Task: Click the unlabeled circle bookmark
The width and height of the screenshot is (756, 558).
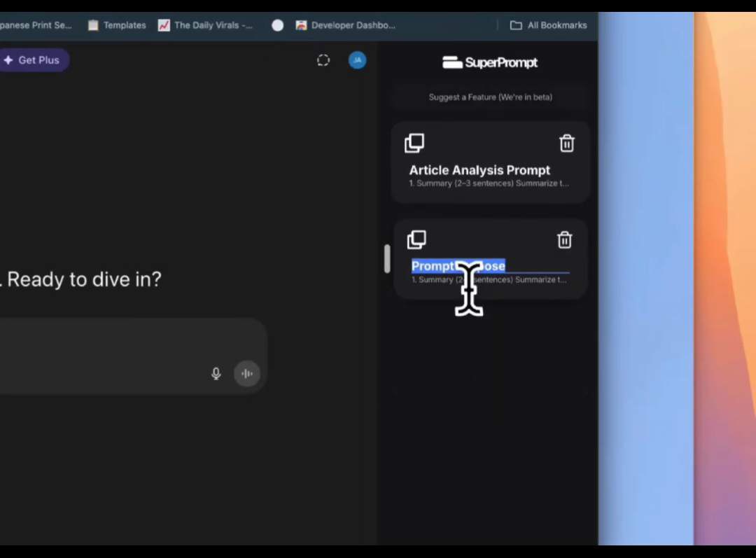Action: [x=278, y=25]
